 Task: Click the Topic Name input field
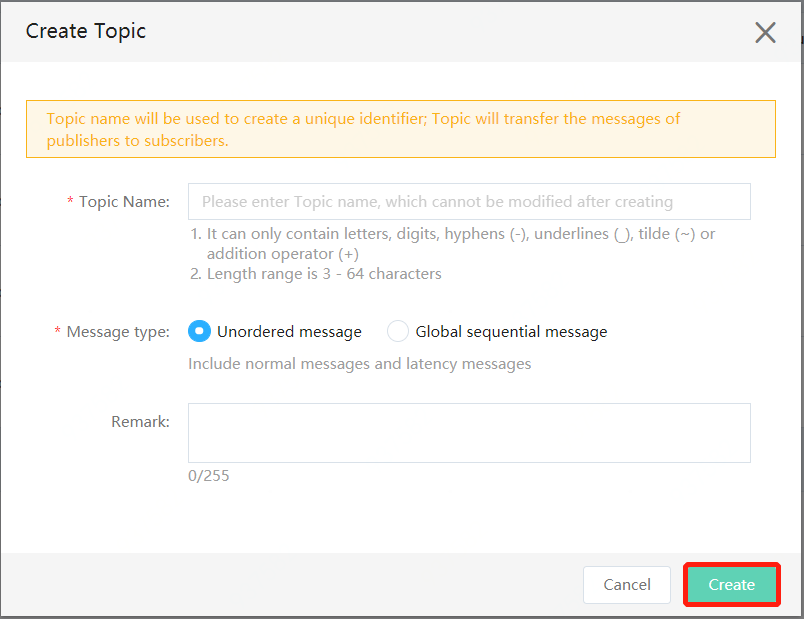[x=469, y=202]
